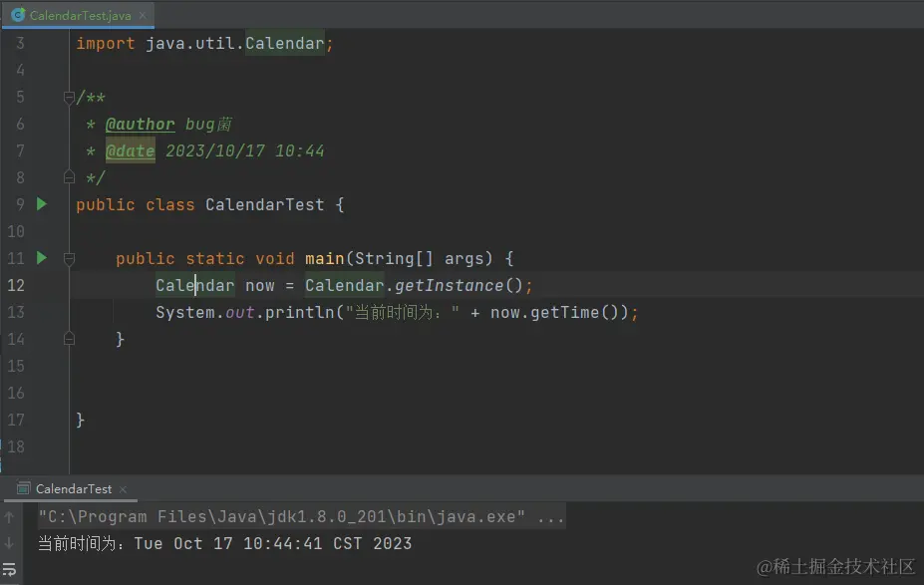Screen dimensions: 924x585
Task: Click the java.exe command line in console
Action: click(301, 516)
